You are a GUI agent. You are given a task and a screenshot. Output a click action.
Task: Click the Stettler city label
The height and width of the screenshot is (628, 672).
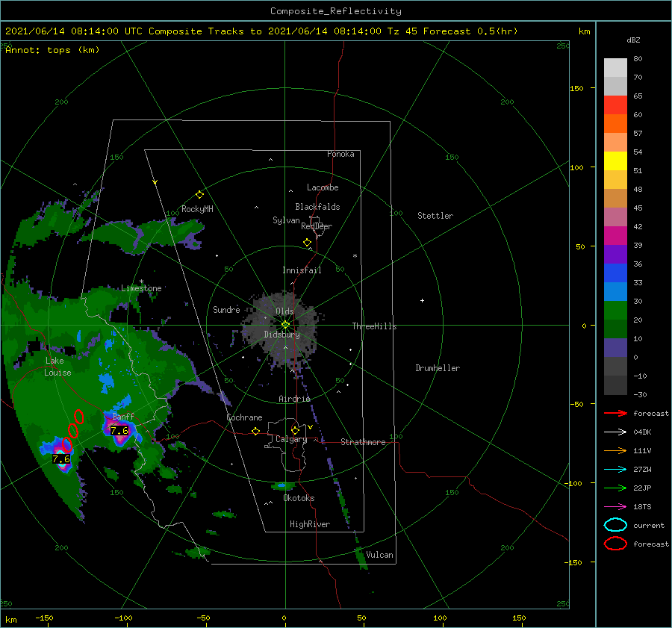435,216
